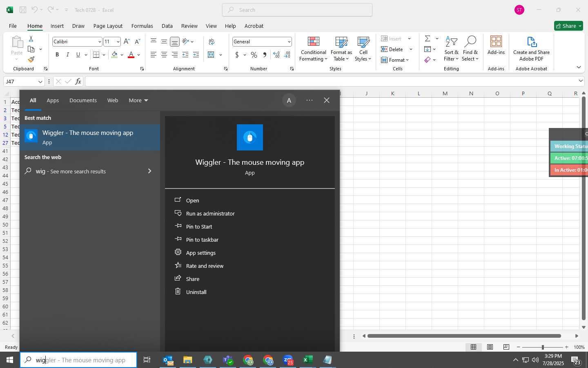The image size is (588, 368).
Task: Open the General number format dropdown
Action: click(289, 42)
